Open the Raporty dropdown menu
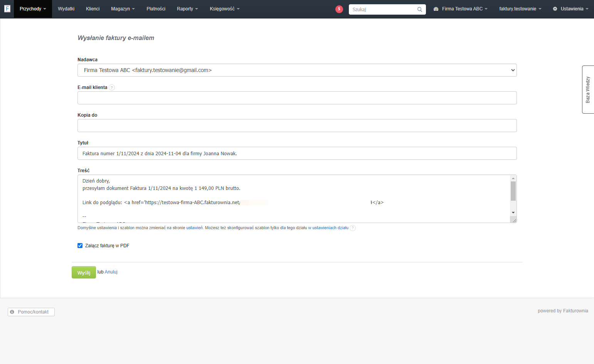Viewport: 594px width, 364px height. (187, 9)
